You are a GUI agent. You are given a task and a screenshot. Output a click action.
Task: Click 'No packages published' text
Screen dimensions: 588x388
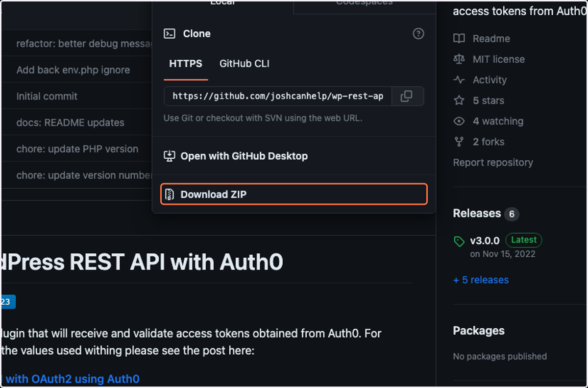[x=500, y=356]
